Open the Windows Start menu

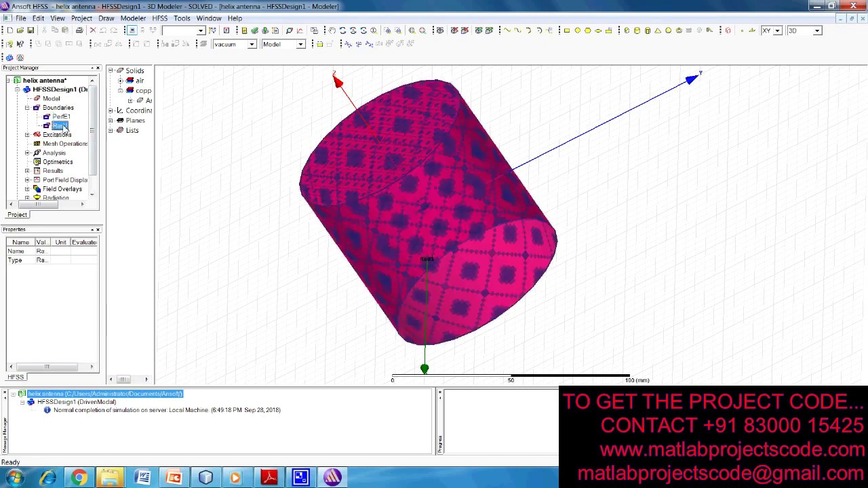click(15, 478)
